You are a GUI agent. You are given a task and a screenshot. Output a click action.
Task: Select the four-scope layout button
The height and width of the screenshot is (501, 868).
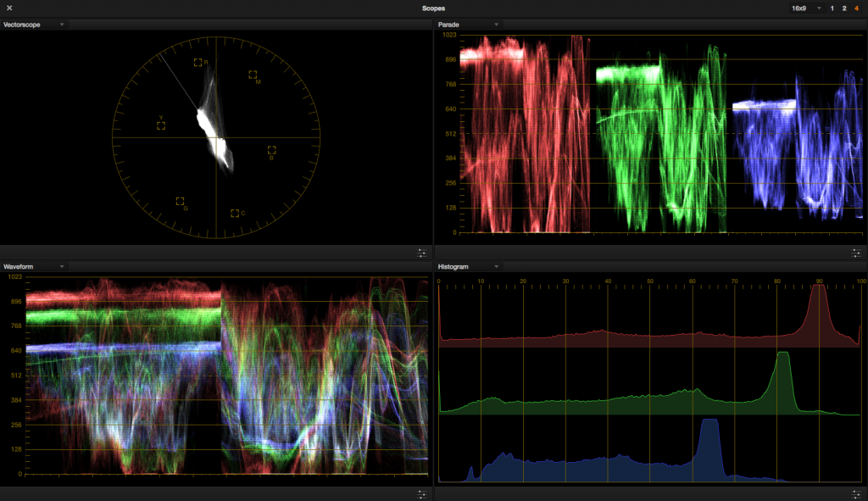coord(856,8)
